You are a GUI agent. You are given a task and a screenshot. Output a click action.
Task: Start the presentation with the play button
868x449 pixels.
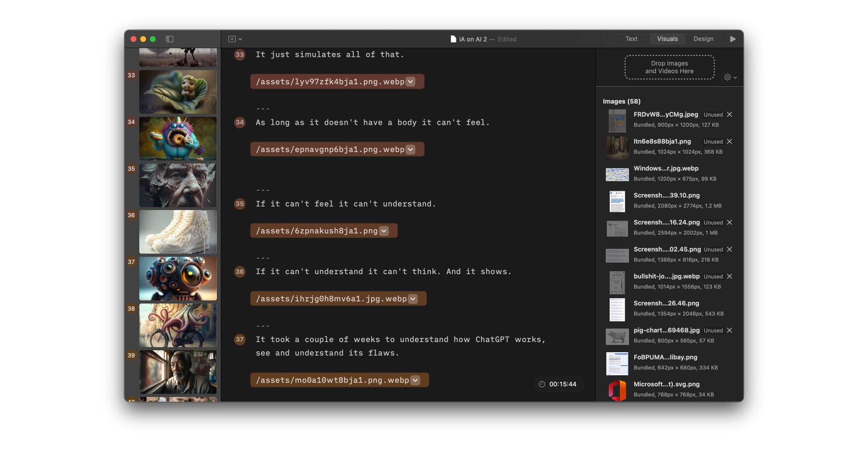pyautogui.click(x=733, y=39)
